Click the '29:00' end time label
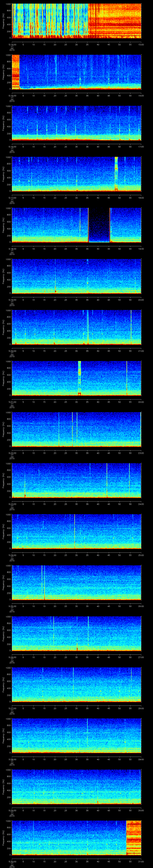This screenshot has height=868, width=153. pos(141,759)
